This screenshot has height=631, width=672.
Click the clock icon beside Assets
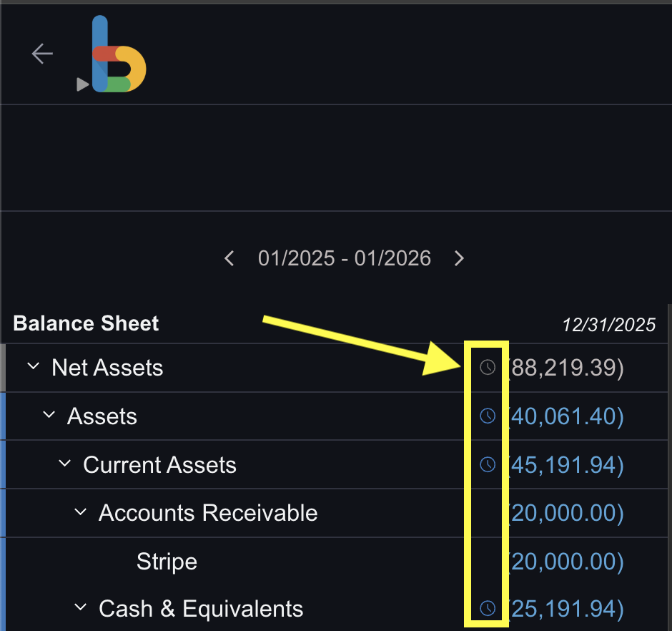click(x=486, y=416)
